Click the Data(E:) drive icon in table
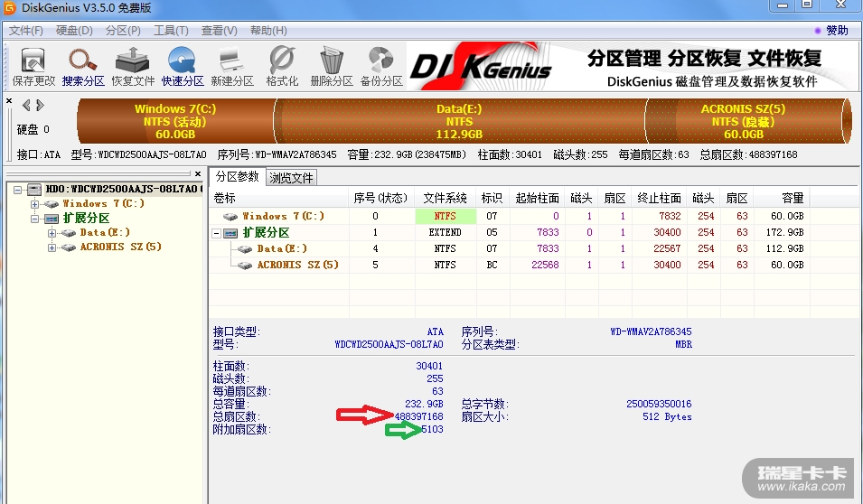This screenshot has height=504, width=863. pyautogui.click(x=244, y=248)
